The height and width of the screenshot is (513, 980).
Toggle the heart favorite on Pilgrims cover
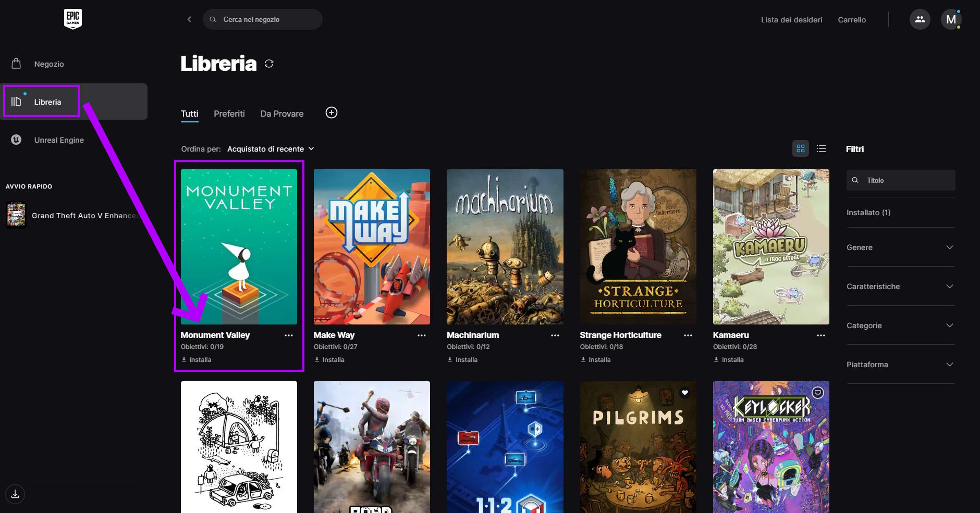(x=685, y=393)
